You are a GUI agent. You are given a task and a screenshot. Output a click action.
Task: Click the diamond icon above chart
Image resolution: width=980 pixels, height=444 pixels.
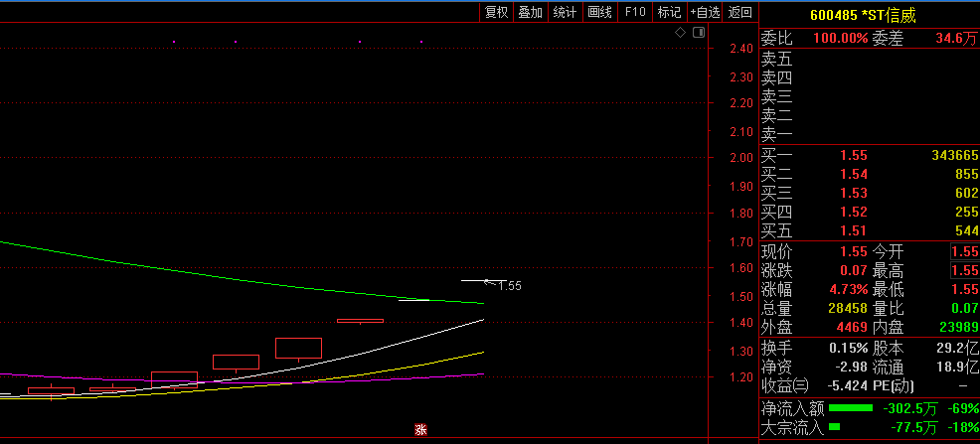681,33
